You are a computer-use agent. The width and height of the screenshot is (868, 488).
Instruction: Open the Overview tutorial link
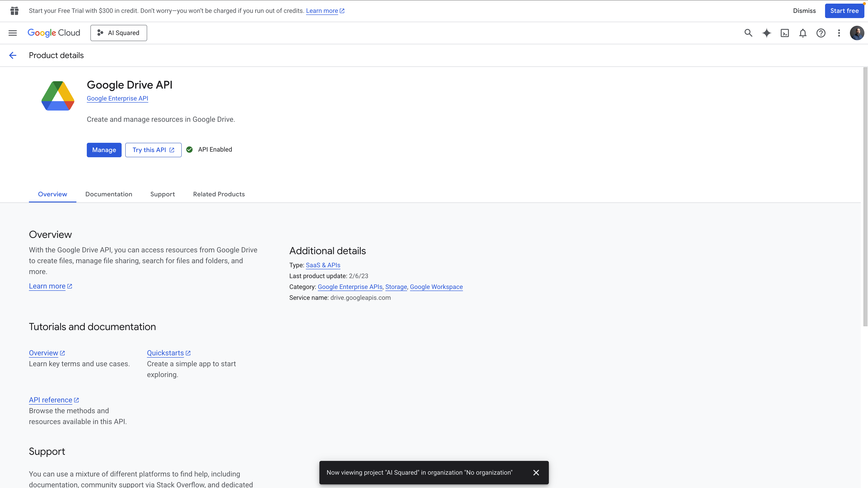47,353
